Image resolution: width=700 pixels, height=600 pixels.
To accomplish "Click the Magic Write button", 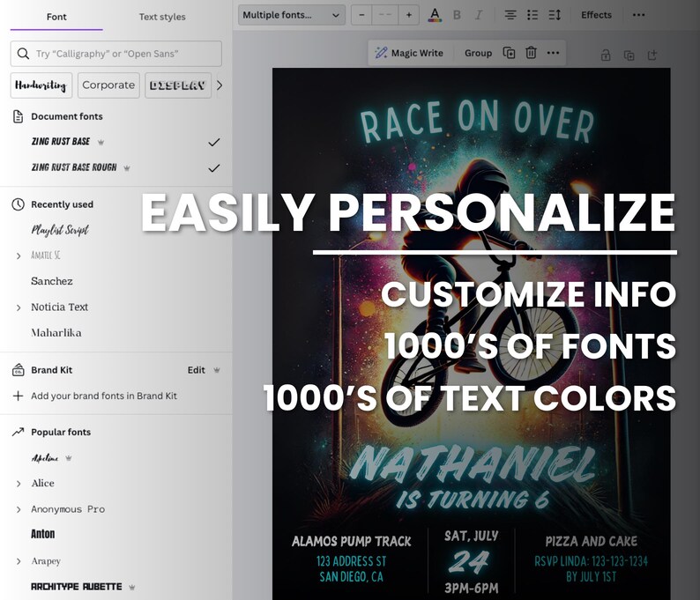I will click(409, 53).
